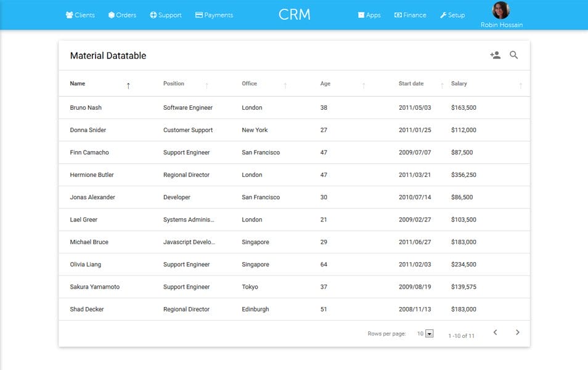The image size is (588, 370).
Task: Go to the previous page of results
Action: [x=494, y=332]
